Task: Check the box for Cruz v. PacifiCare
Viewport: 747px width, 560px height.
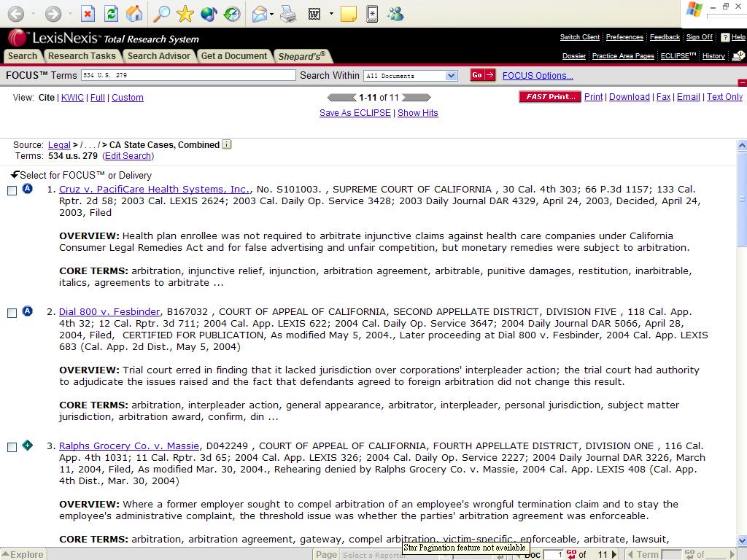Action: coord(12,190)
